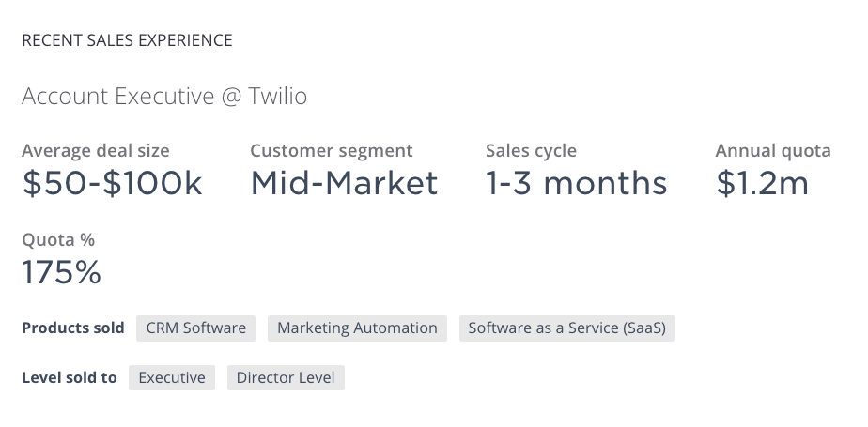
Task: Select the 175% quota percentage value
Action: 61,272
